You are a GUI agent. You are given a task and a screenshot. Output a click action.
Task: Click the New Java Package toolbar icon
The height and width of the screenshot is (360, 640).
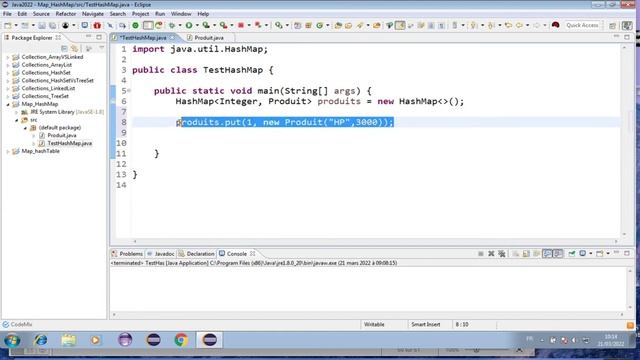click(309, 25)
